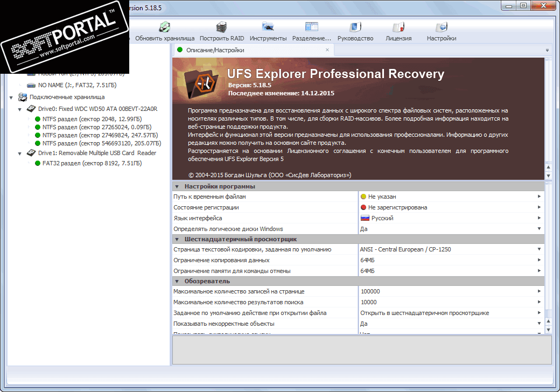Click the Refresh storages toolbar icon

[165, 27]
